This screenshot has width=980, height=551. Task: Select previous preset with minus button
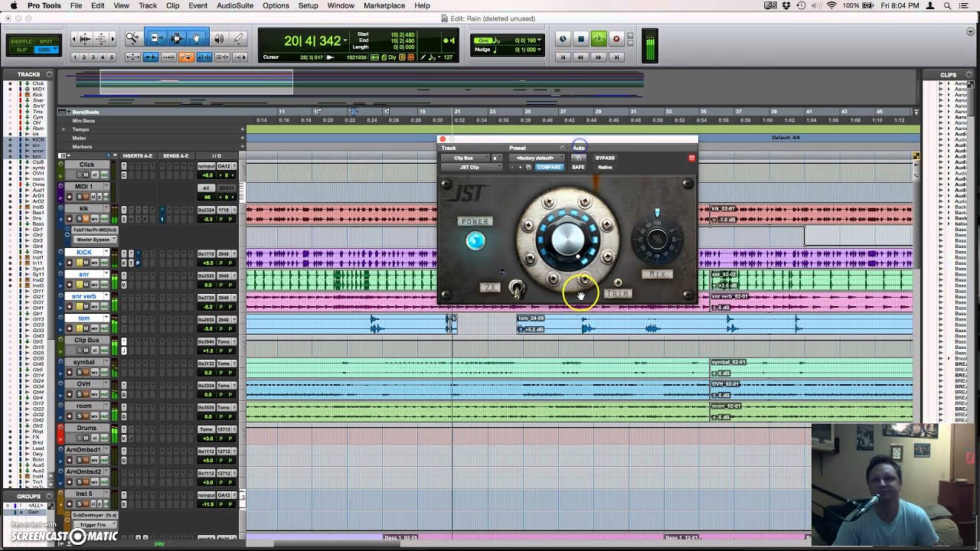tap(512, 167)
